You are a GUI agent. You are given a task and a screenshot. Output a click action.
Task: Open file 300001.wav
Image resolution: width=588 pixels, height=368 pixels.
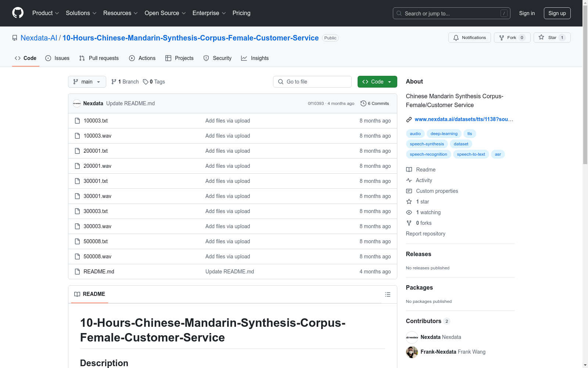point(97,196)
